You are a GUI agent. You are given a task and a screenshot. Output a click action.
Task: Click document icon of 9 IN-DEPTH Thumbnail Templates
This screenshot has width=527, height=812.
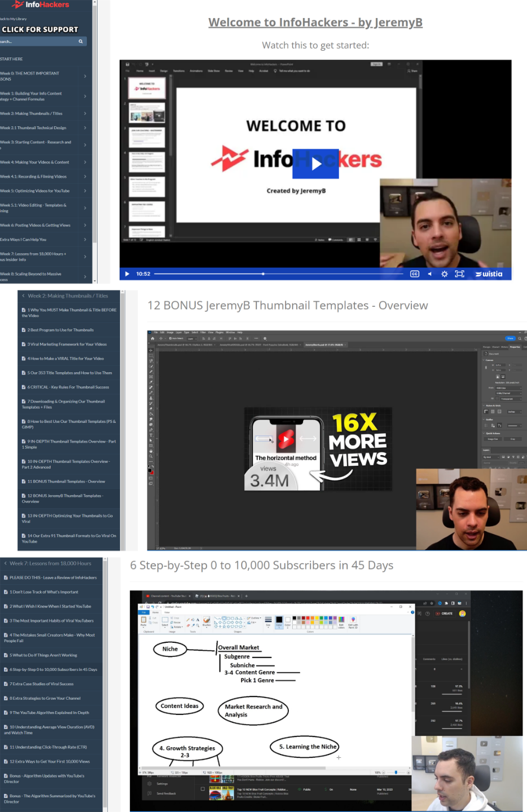(x=23, y=442)
